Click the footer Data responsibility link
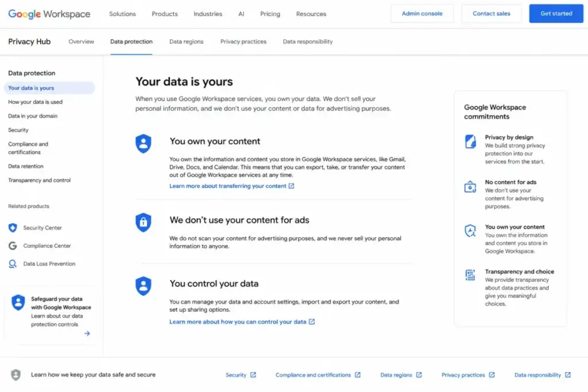This screenshot has height=392, width=588. pos(537,375)
